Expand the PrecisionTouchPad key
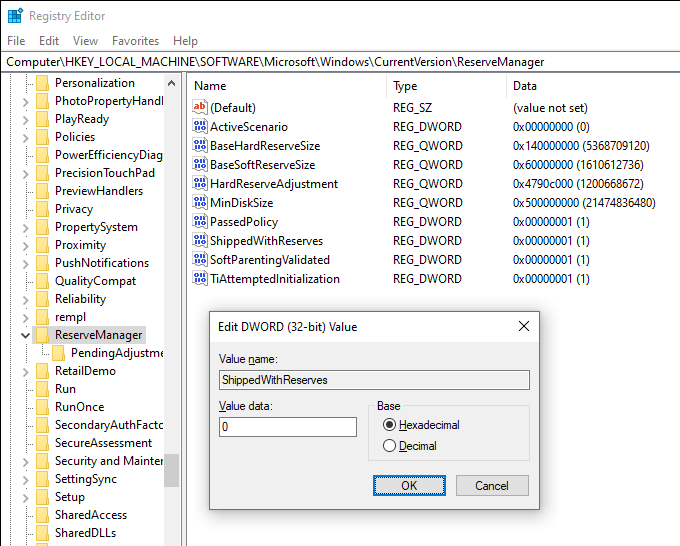Viewport: 680px width, 546px height. click(x=26, y=174)
